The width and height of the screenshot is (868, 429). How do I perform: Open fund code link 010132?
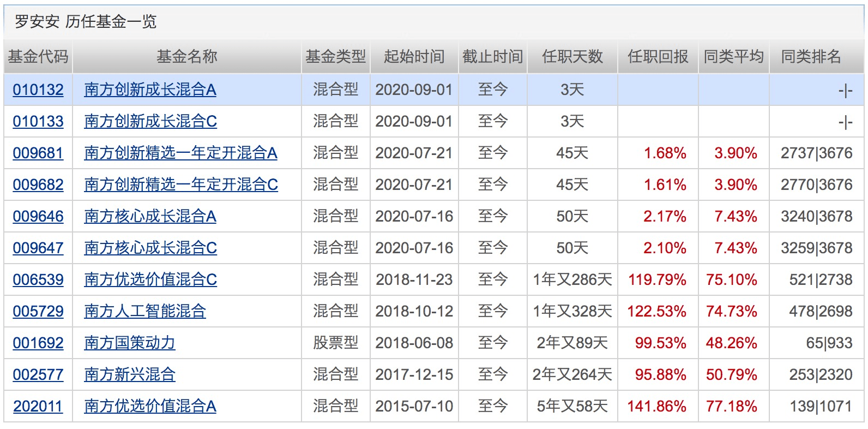(x=38, y=90)
